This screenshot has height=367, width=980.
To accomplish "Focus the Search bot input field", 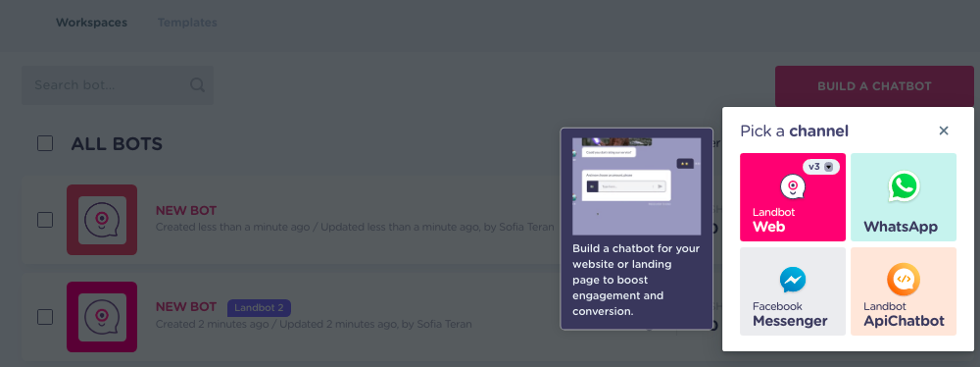I will click(118, 85).
